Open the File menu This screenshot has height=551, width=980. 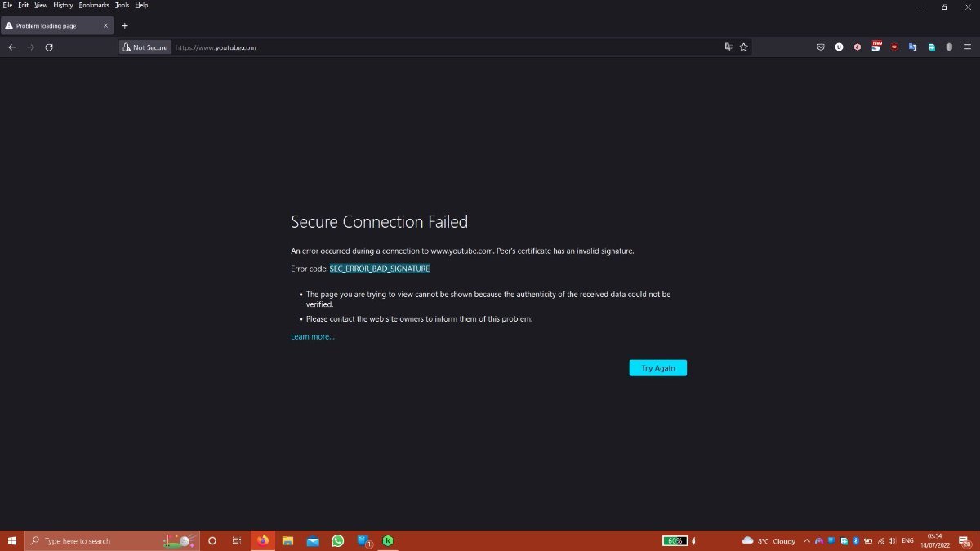click(7, 5)
